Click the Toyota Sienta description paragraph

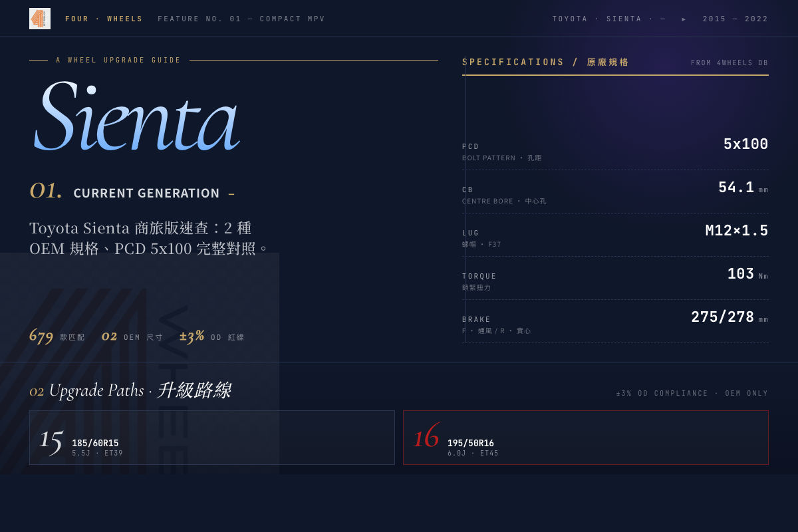point(150,238)
